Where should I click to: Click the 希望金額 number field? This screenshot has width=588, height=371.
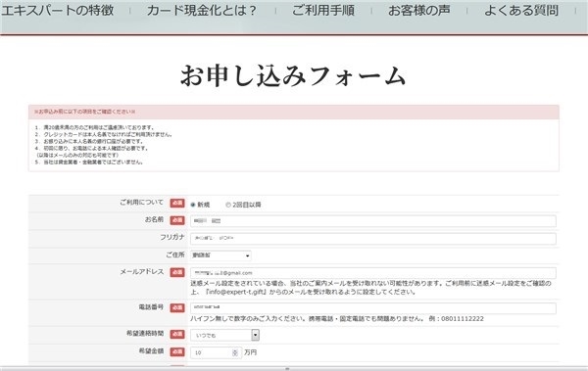click(216, 352)
